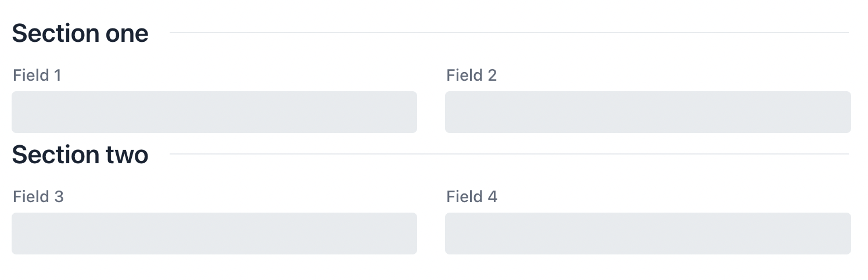Focus the right text box in Section two
The image size is (868, 280).
tap(648, 234)
